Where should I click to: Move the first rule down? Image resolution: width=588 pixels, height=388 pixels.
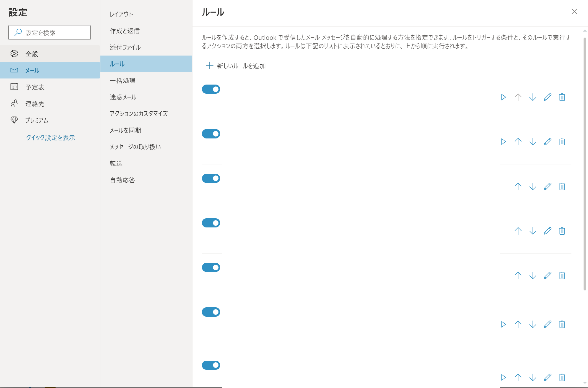coord(533,97)
